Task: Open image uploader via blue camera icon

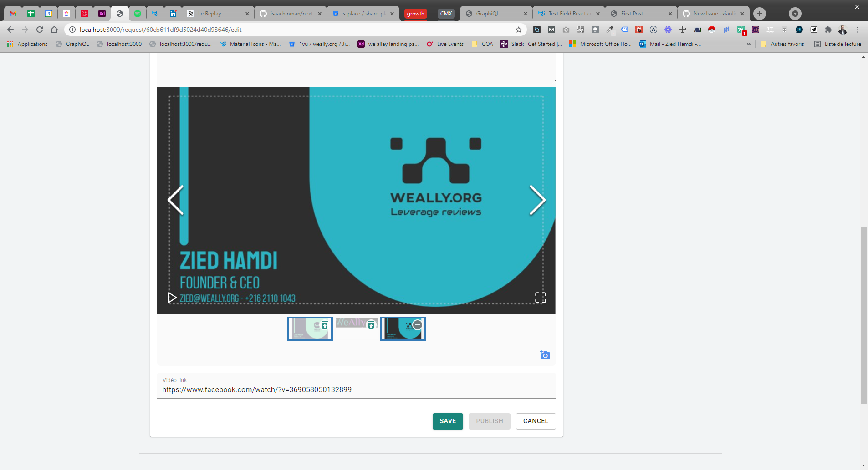Action: tap(545, 355)
